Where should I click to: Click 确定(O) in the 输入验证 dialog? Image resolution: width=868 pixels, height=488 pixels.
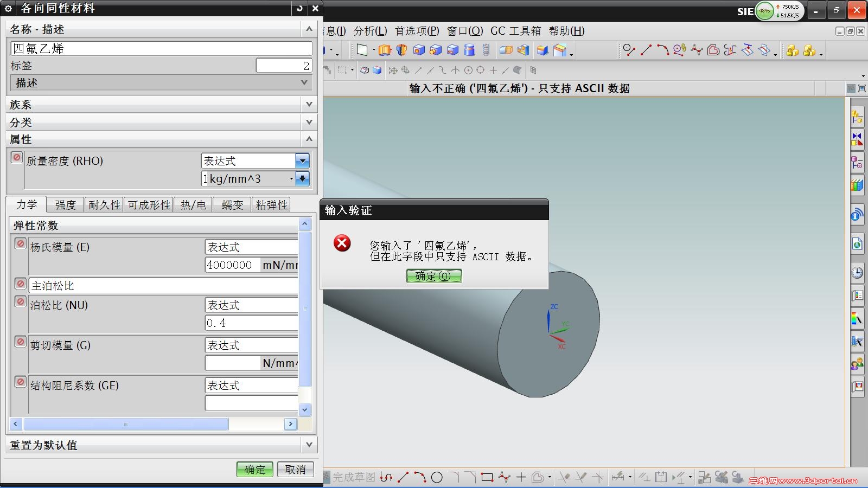pyautogui.click(x=434, y=276)
